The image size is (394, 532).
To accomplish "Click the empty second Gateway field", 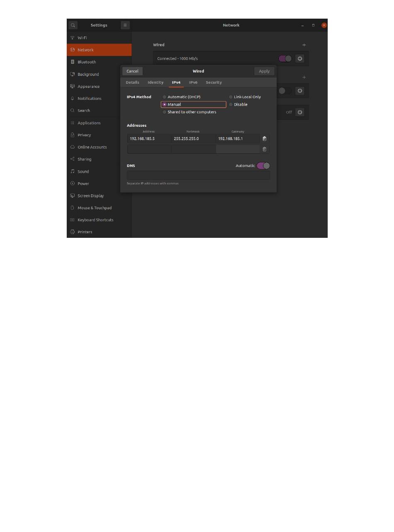I will point(238,149).
